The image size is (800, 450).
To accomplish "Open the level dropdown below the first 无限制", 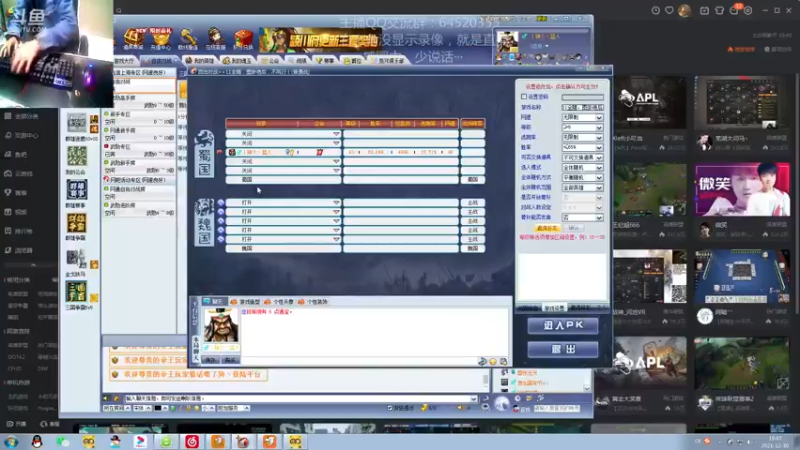I will click(x=582, y=127).
